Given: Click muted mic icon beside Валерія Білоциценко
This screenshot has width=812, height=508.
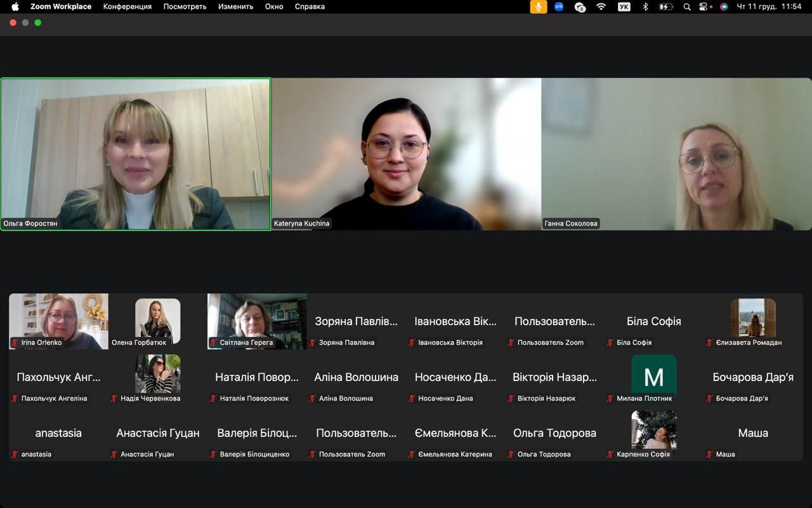Looking at the screenshot, I should click(x=214, y=455).
